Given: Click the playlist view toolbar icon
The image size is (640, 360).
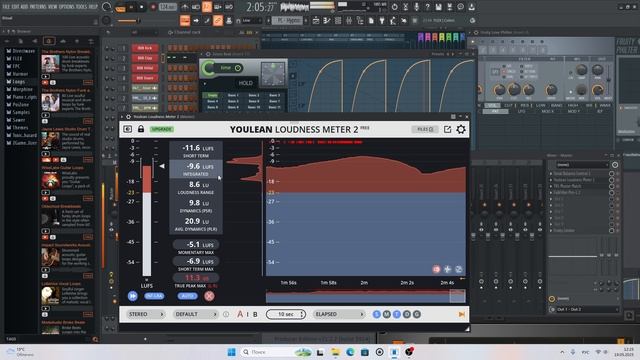Looking at the screenshot, I should (316, 20).
